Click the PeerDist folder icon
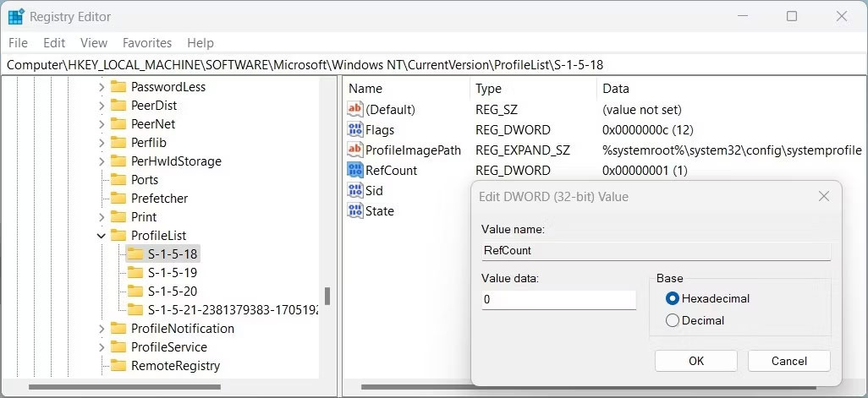The image size is (868, 398). pos(118,105)
